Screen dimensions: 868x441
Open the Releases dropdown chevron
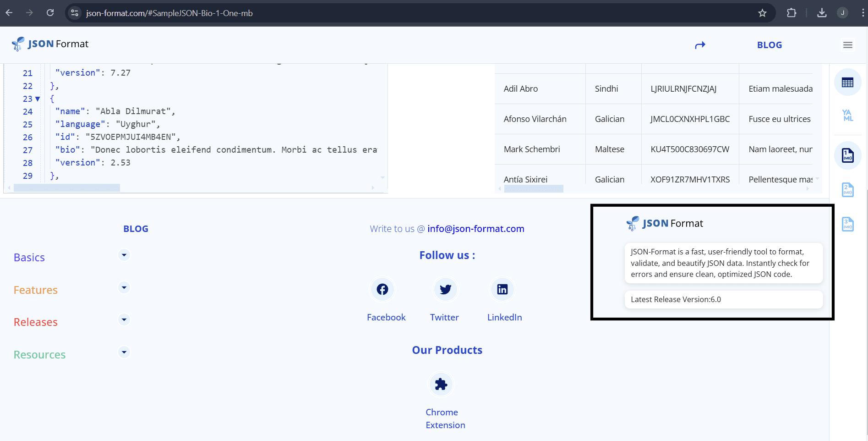coord(124,320)
